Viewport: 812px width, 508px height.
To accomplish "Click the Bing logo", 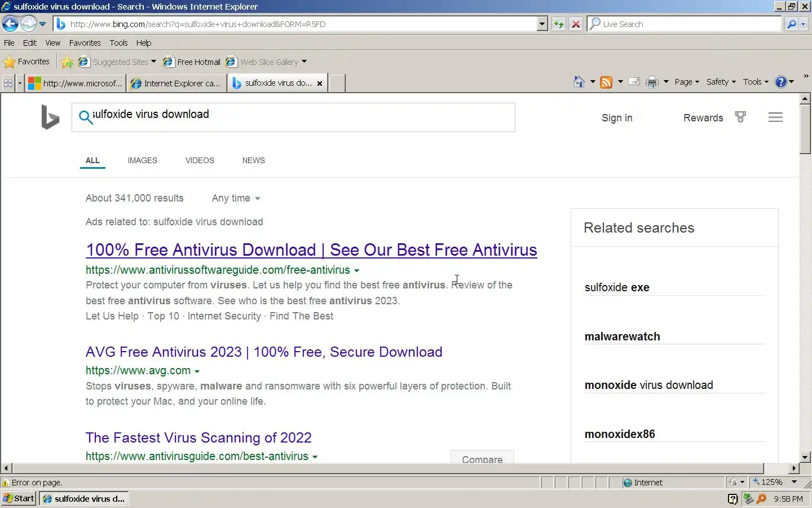I will [x=50, y=117].
